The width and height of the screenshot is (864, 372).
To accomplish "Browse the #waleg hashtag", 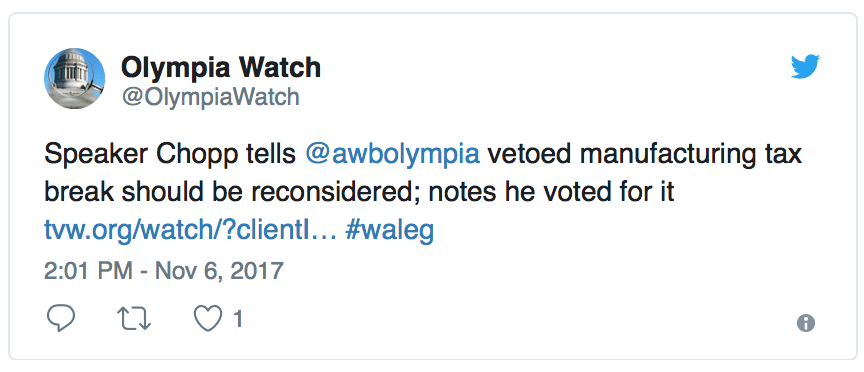I will tap(390, 231).
